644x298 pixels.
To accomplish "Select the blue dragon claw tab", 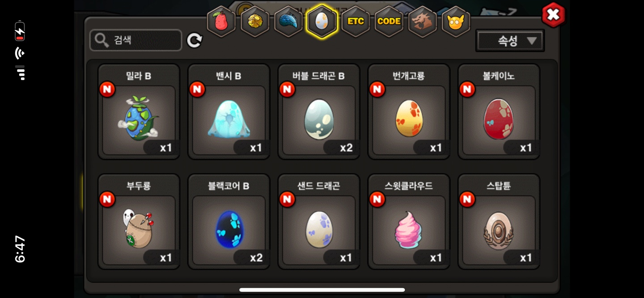I will pos(288,21).
